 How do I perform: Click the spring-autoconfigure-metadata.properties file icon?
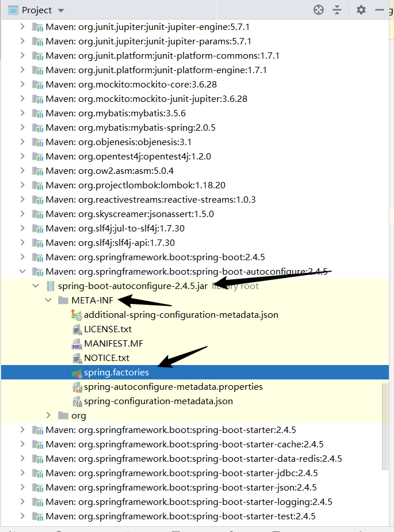(77, 387)
